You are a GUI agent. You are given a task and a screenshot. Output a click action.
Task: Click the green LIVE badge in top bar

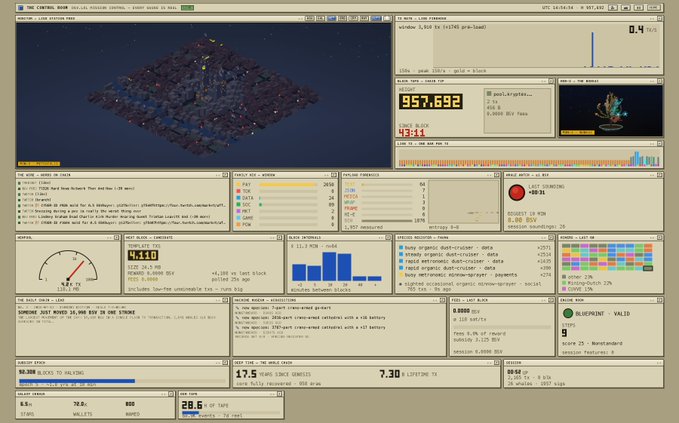pyautogui.click(x=187, y=8)
